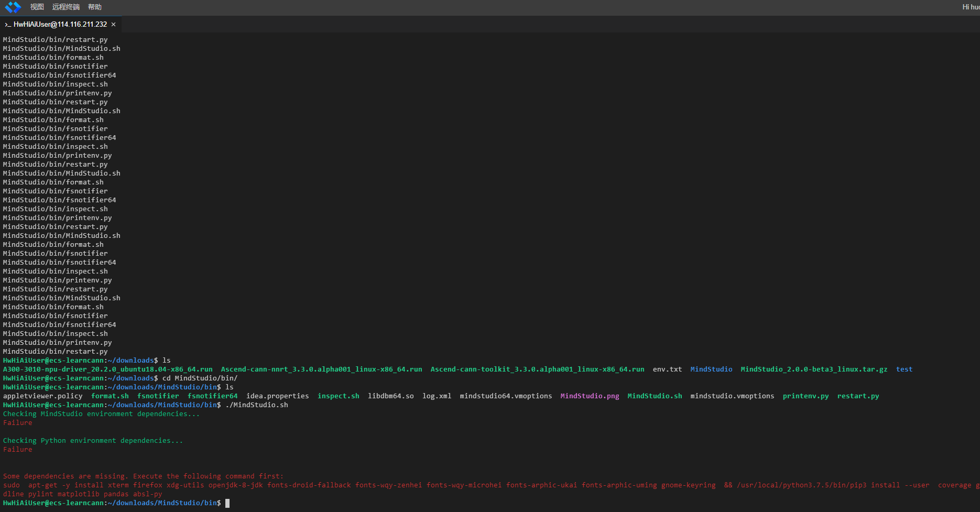Click format.sh in the ls output row
Viewport: 980px width, 512px height.
110,396
